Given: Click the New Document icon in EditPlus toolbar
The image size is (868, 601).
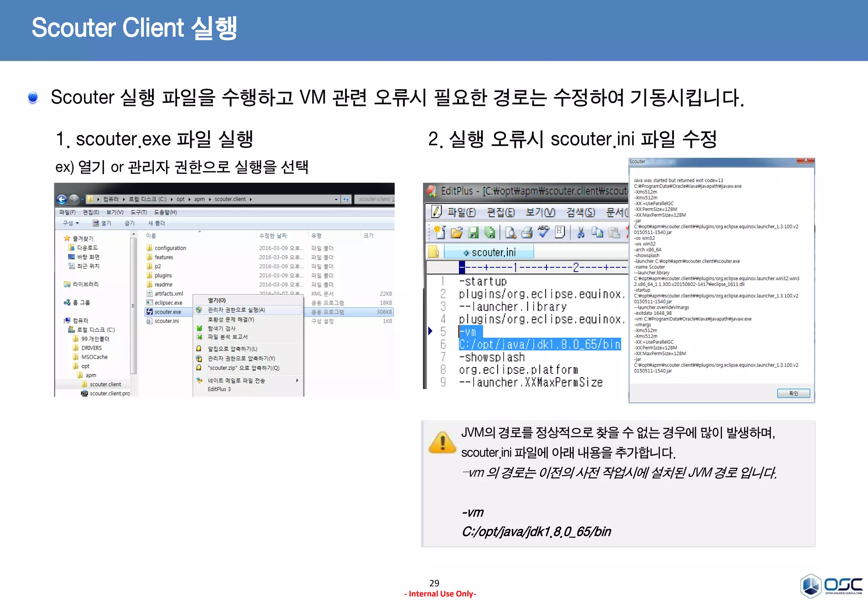Looking at the screenshot, I should (x=440, y=232).
